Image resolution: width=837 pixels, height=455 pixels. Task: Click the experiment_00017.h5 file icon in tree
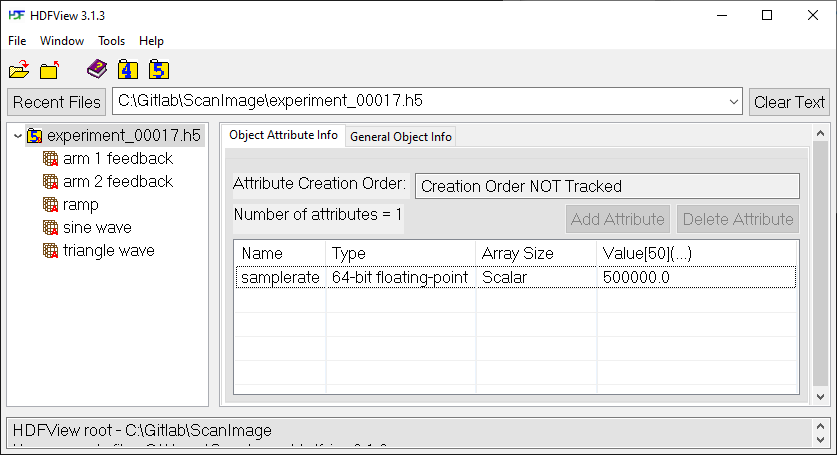pyautogui.click(x=35, y=136)
